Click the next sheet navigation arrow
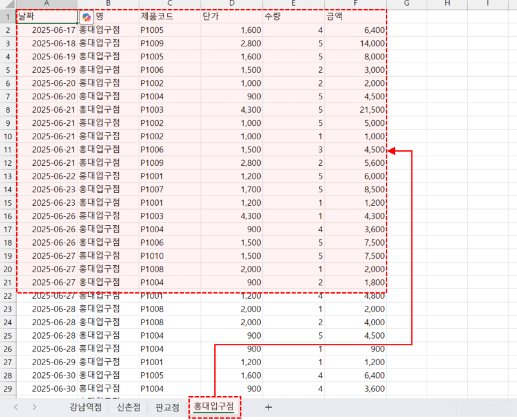The height and width of the screenshot is (420, 517). point(34,407)
